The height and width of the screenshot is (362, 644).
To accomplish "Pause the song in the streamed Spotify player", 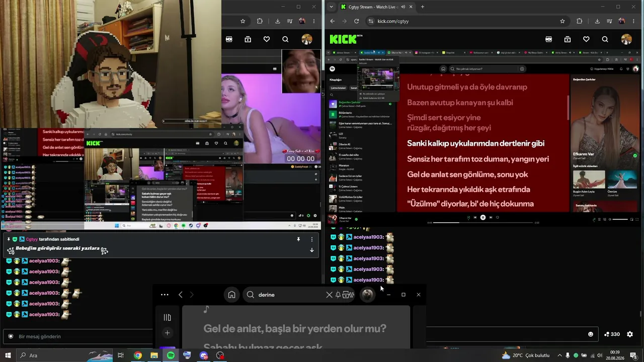I will (x=483, y=217).
